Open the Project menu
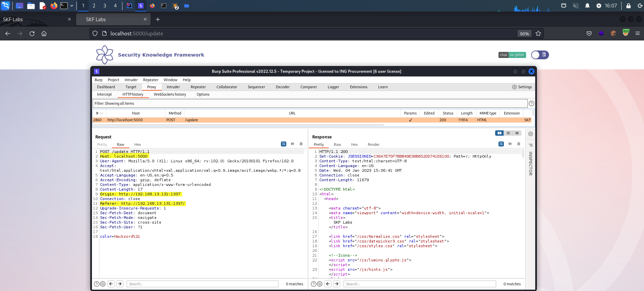The image size is (644, 291). (114, 80)
